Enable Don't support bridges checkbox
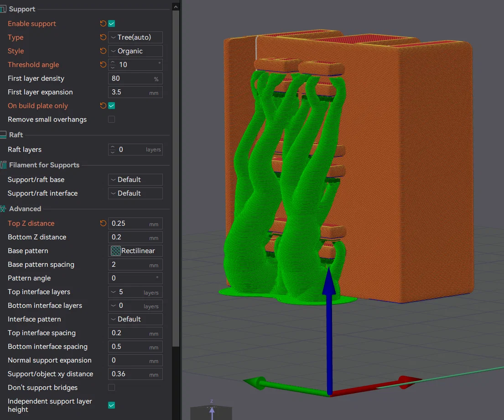 coord(112,388)
